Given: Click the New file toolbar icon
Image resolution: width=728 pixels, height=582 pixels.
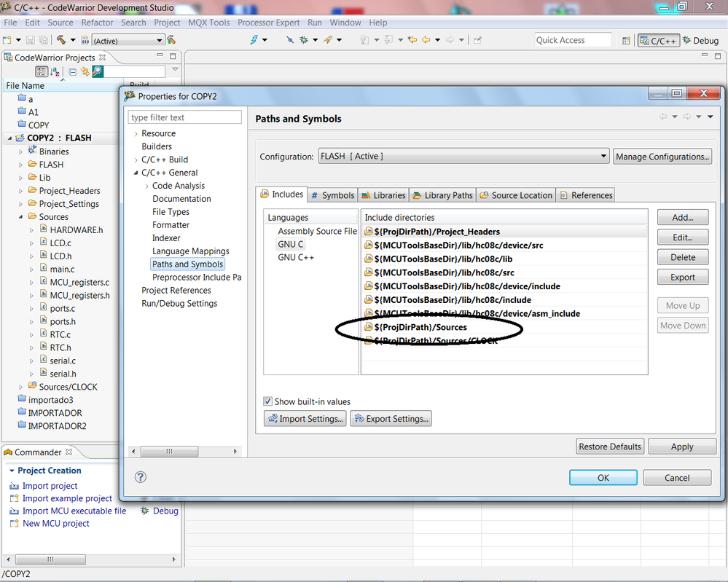Looking at the screenshot, I should [7, 40].
